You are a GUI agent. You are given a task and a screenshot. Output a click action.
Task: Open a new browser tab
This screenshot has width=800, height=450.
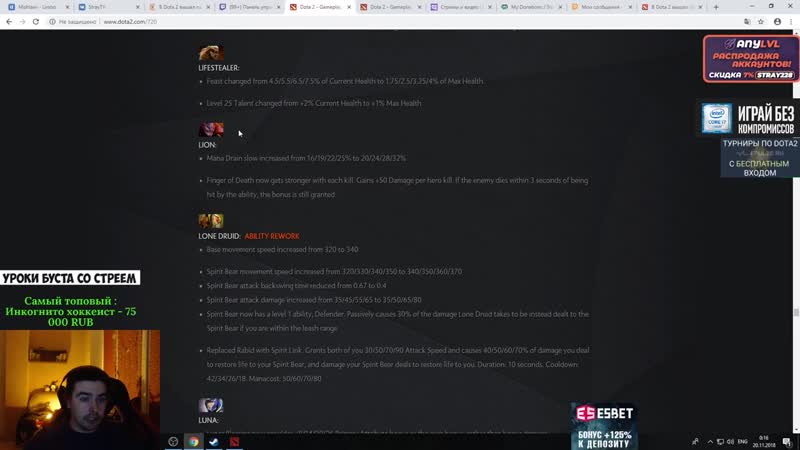(716, 7)
